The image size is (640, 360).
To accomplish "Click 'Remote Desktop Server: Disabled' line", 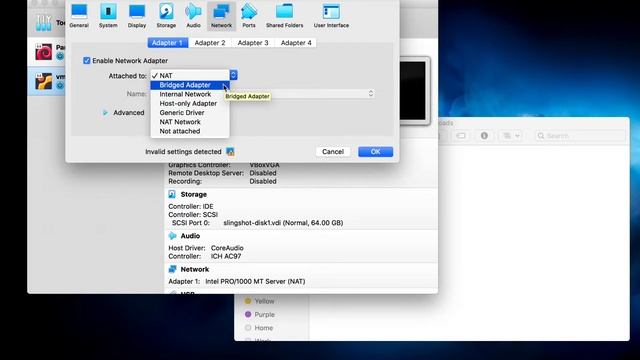I will click(222, 173).
